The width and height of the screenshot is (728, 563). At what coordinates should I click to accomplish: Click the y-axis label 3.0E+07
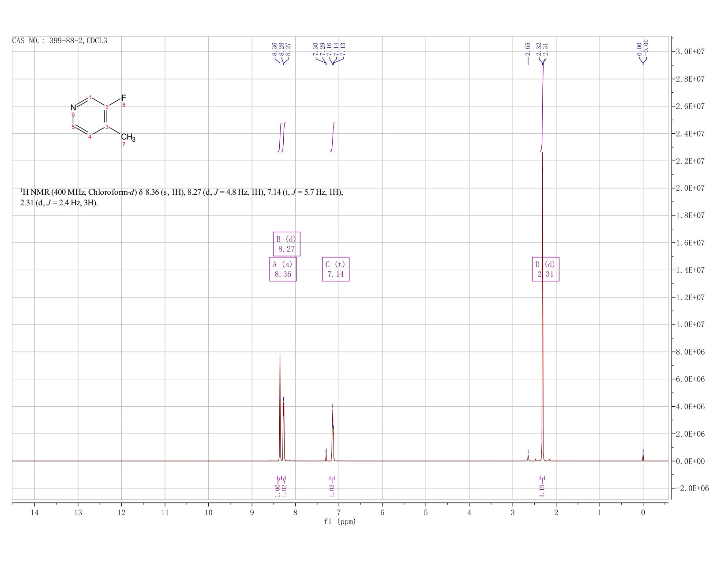click(x=690, y=52)
